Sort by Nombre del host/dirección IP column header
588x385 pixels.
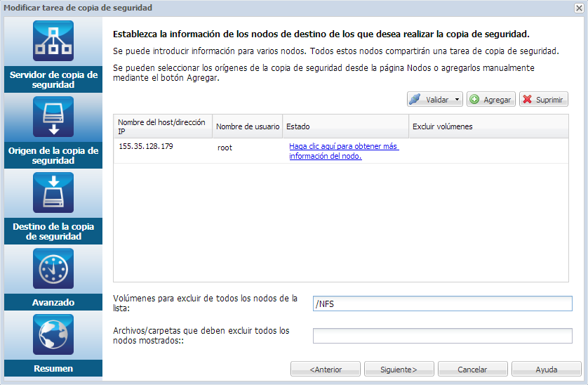[163, 126]
